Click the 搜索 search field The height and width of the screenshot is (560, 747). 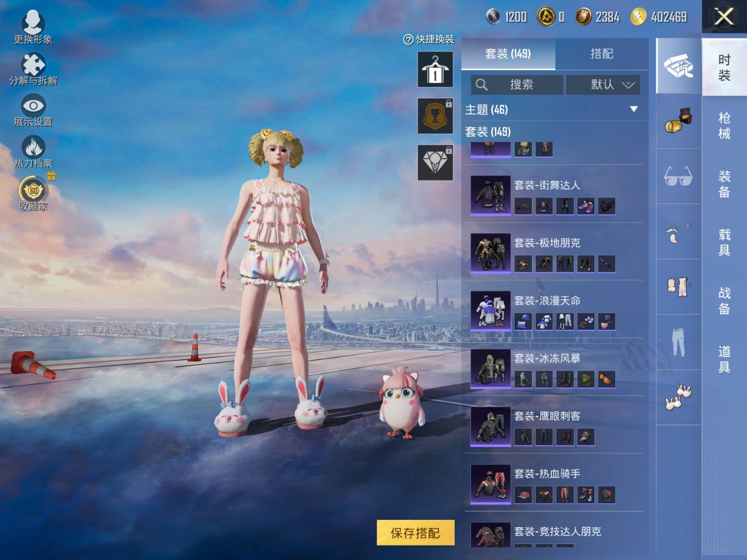(517, 85)
